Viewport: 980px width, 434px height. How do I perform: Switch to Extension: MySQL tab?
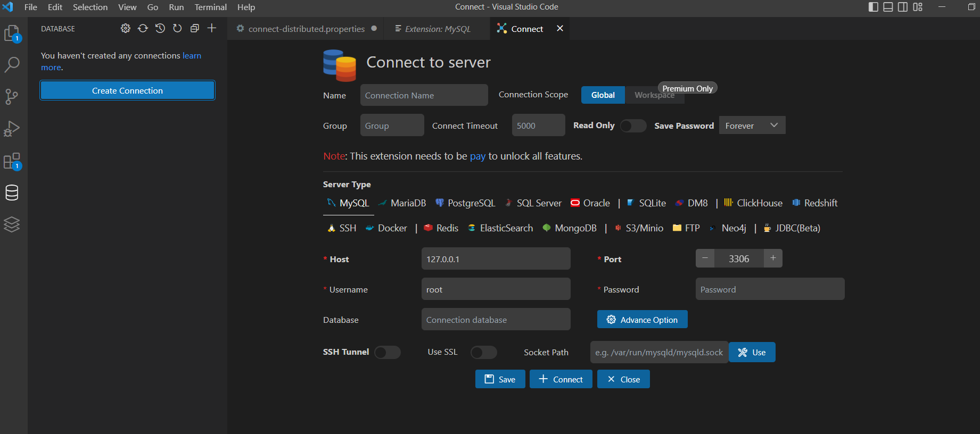click(438, 29)
